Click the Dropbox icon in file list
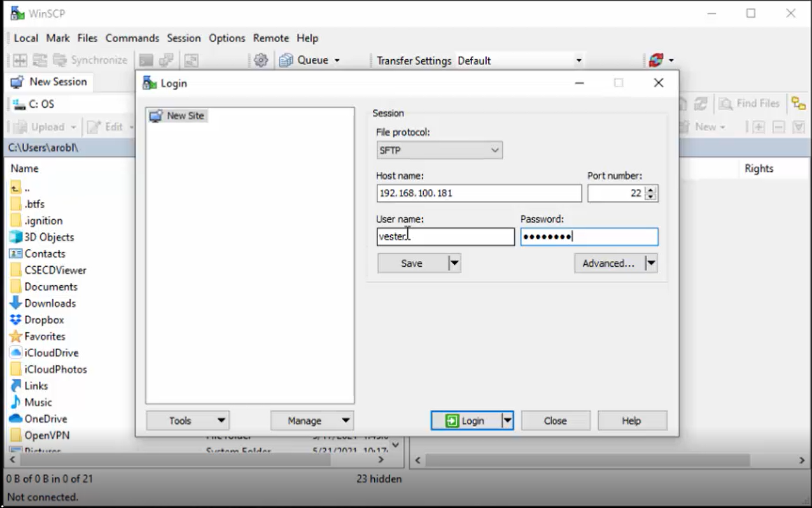The image size is (812, 508). point(16,320)
